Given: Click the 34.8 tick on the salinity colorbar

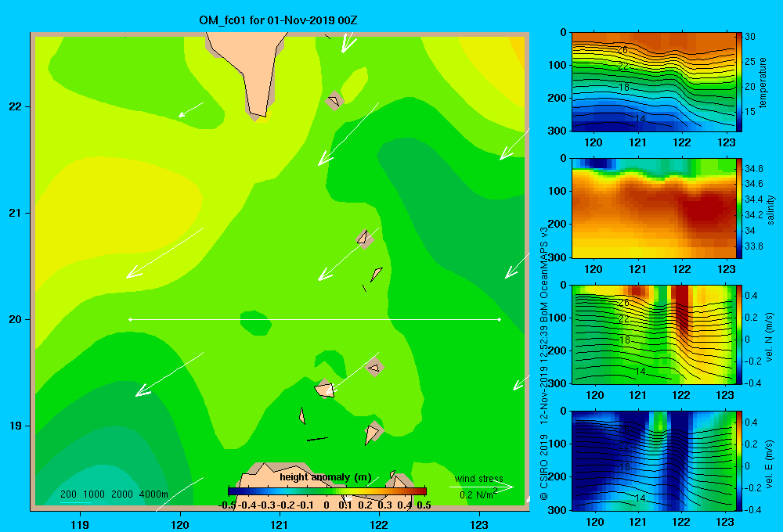Looking at the screenshot, I should pos(753,169).
